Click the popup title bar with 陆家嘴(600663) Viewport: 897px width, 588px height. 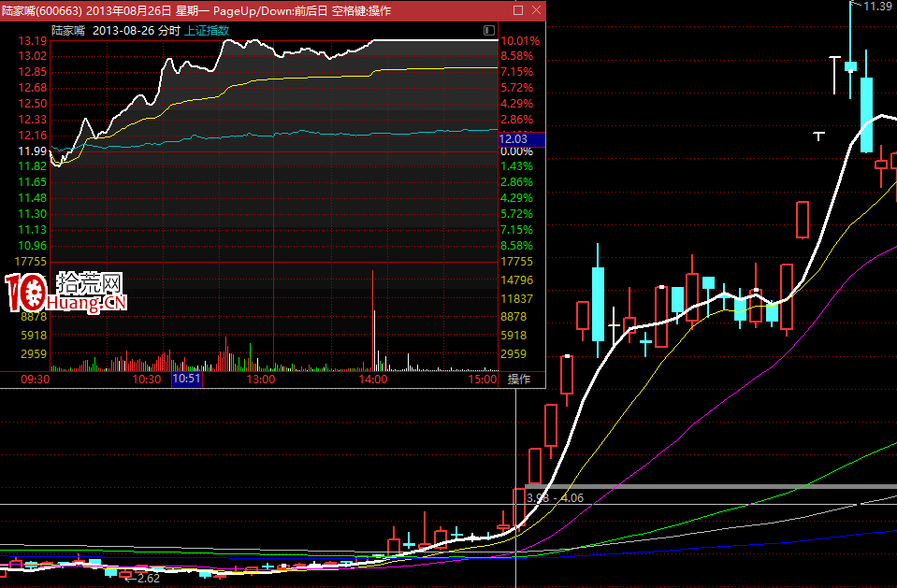pyautogui.click(x=234, y=10)
